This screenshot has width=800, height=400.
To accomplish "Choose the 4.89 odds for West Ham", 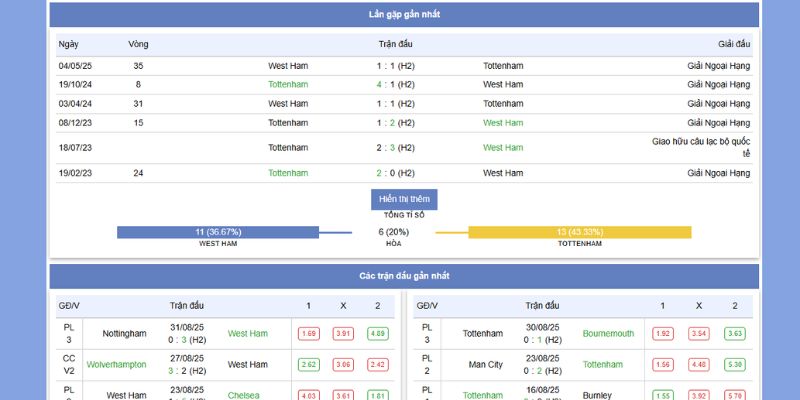I will tap(377, 334).
